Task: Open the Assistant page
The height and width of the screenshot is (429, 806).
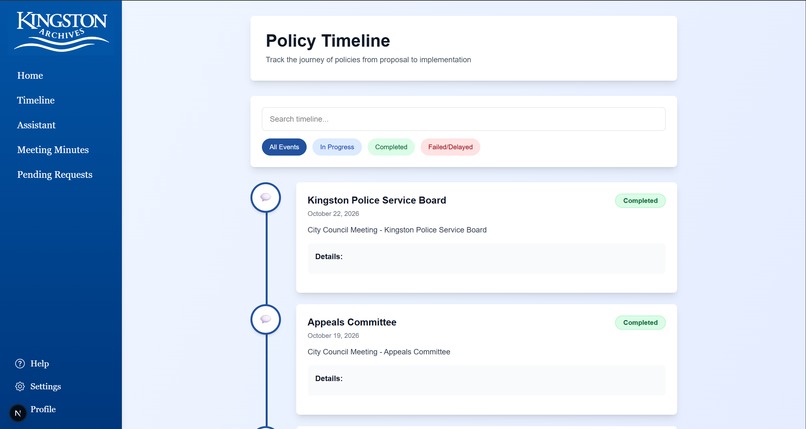Action: tap(36, 125)
